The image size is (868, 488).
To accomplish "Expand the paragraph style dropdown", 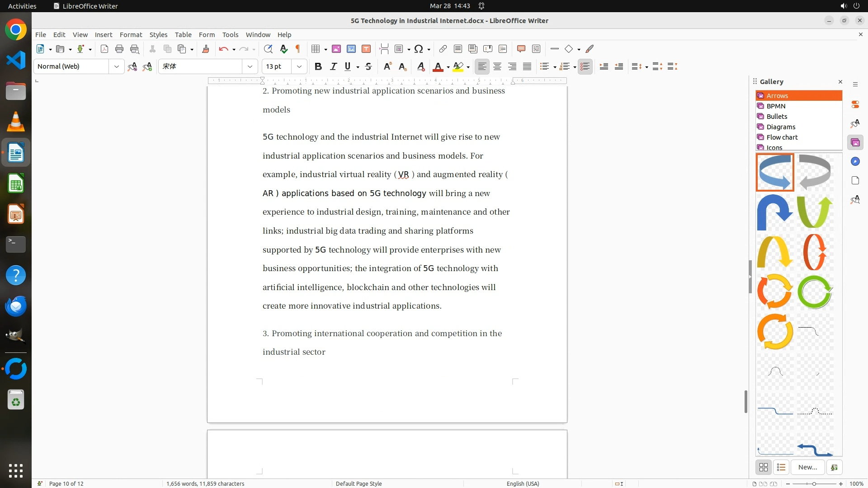I will point(117,66).
